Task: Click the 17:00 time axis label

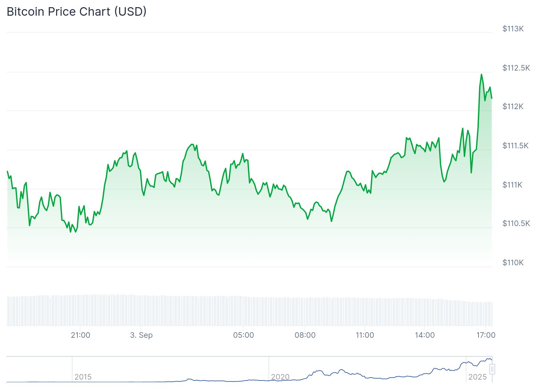Action: (x=486, y=335)
